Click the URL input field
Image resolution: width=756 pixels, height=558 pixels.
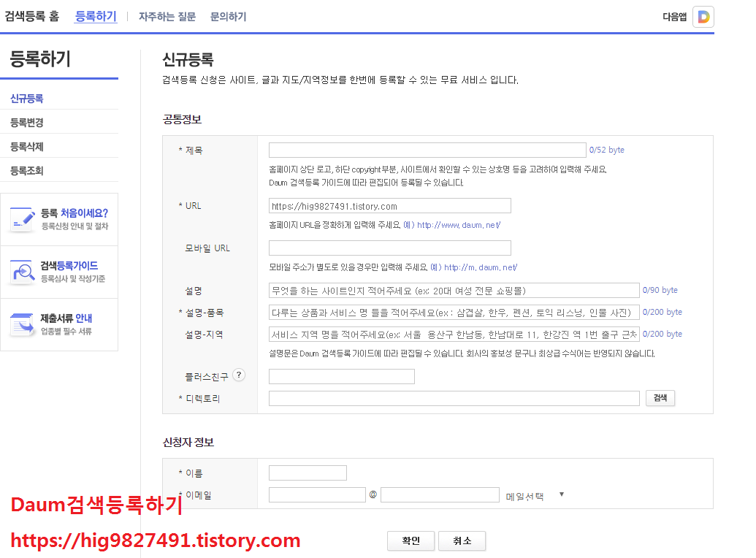(389, 206)
